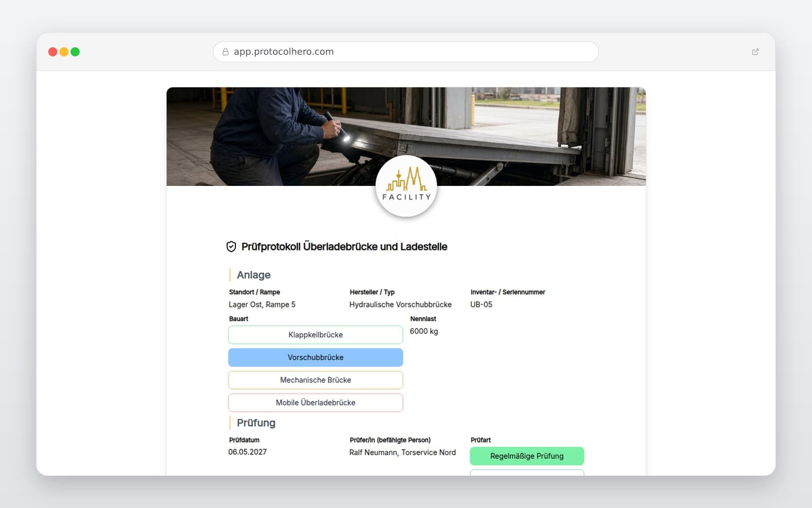Click the open-in-new-window icon in browser bar

pos(755,52)
